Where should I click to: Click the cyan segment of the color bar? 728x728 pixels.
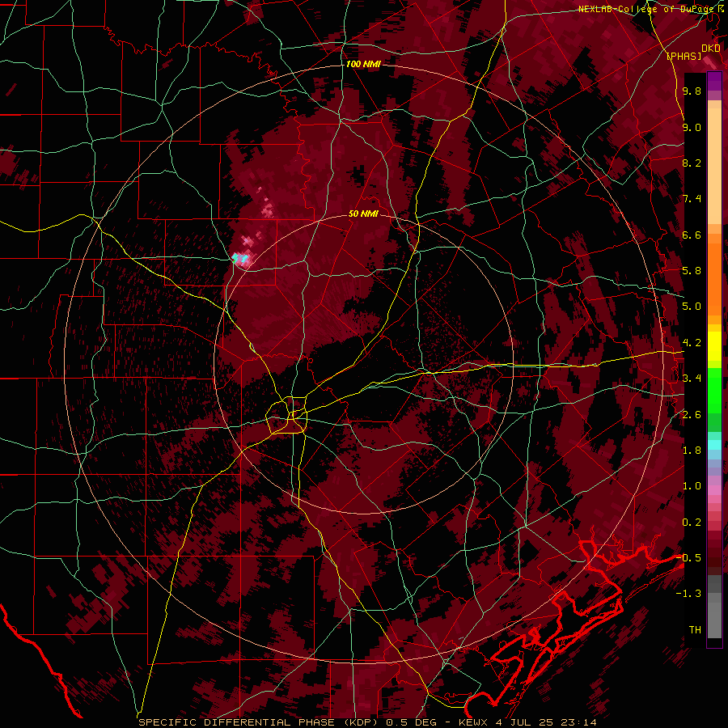coord(714,445)
